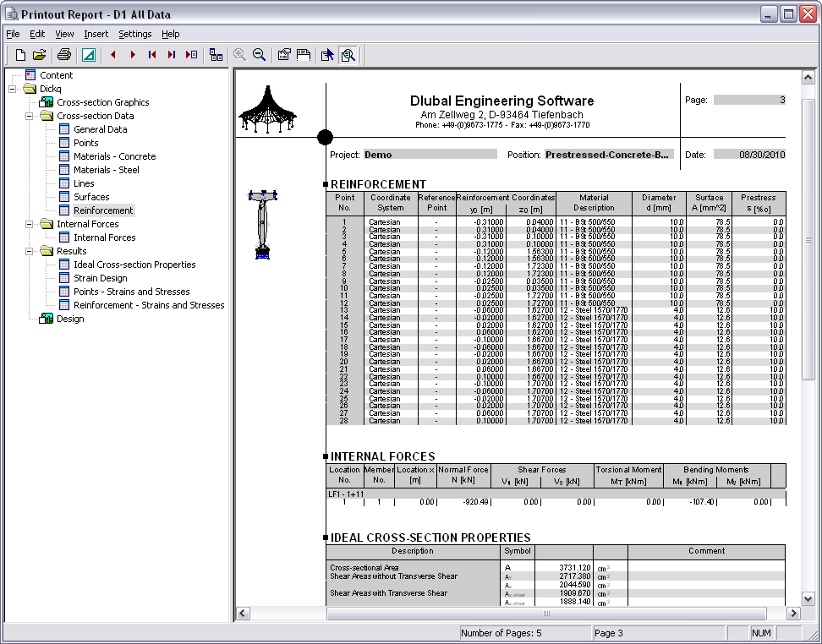
Task: Collapse the Cross-section Data folder
Action: tap(29, 115)
